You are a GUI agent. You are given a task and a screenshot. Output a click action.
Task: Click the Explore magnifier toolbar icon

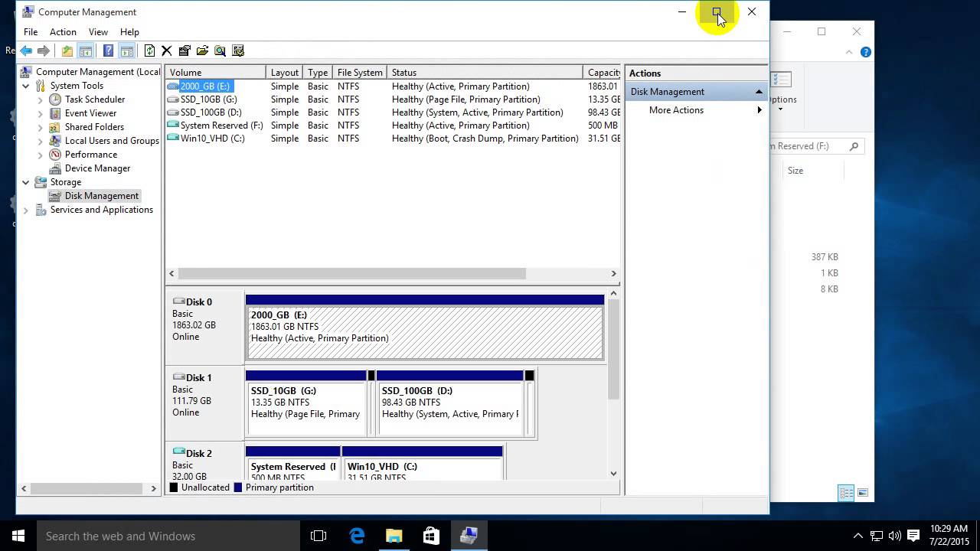pos(220,51)
